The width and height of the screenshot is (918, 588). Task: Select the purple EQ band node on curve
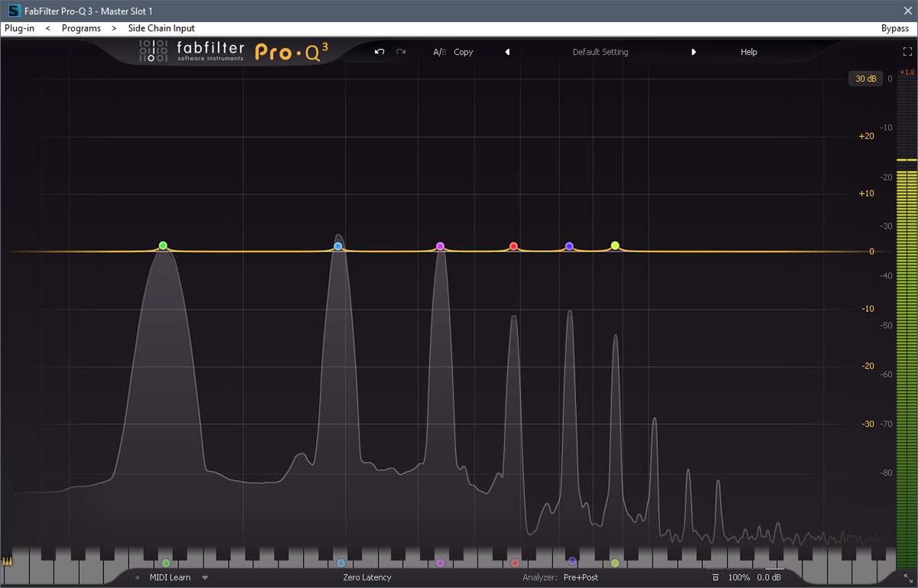440,246
